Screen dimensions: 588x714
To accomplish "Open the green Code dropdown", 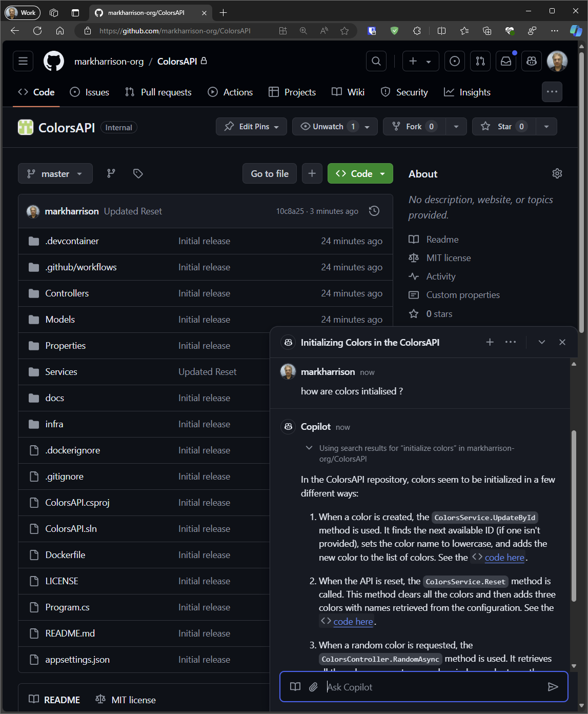I will [x=360, y=174].
